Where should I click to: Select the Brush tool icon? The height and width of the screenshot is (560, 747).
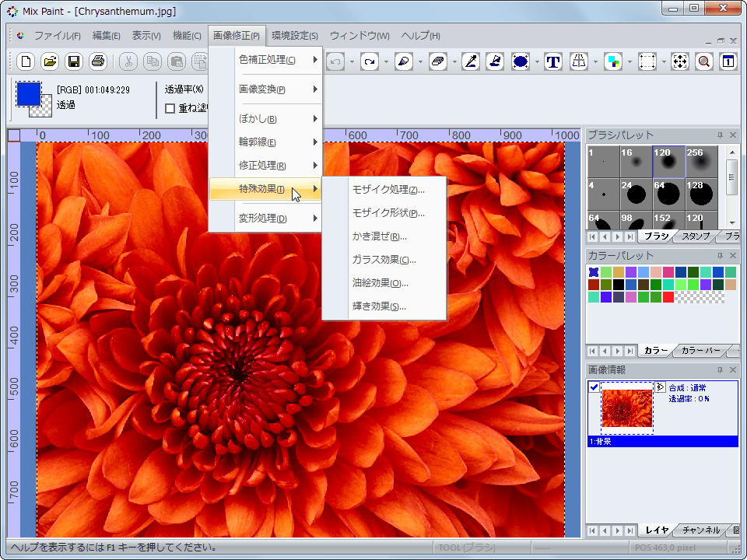coord(404,61)
